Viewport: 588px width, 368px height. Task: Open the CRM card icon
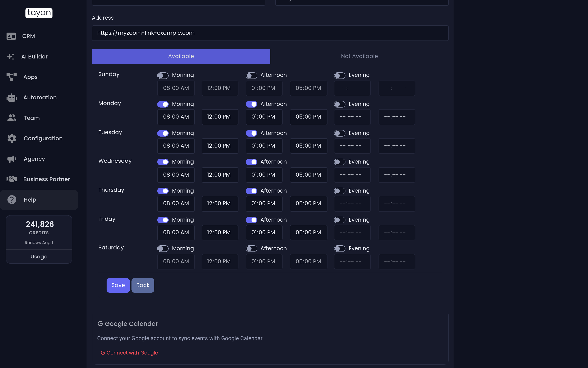(11, 36)
